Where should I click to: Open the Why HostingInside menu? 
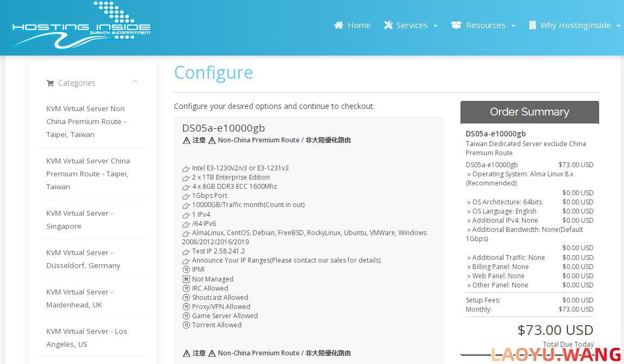point(575,25)
